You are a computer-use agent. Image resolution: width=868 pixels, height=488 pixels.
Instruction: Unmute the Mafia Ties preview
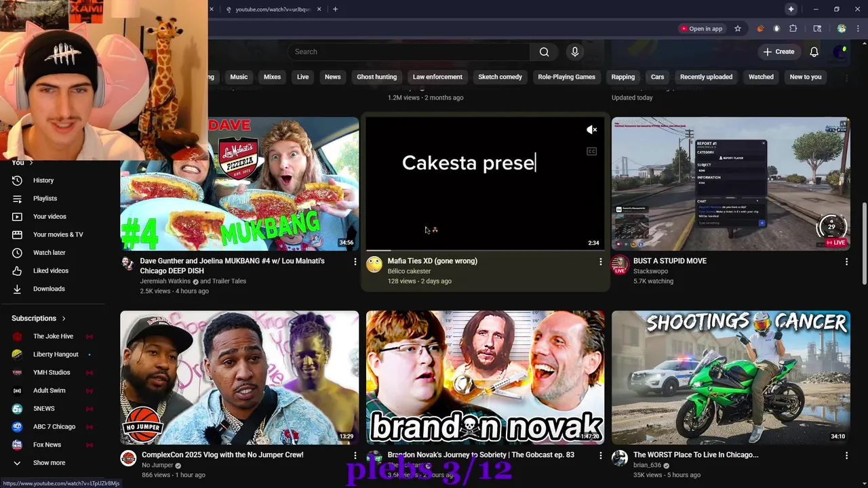coord(591,129)
